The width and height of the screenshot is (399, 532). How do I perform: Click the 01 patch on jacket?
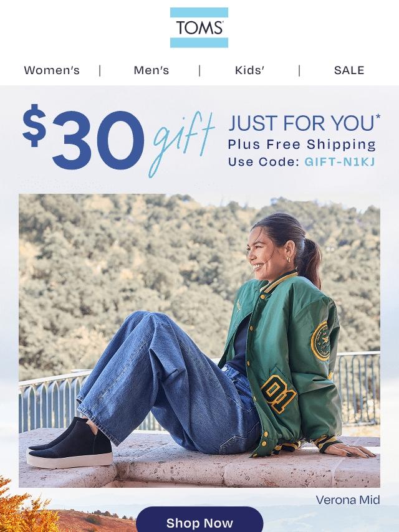point(279,391)
